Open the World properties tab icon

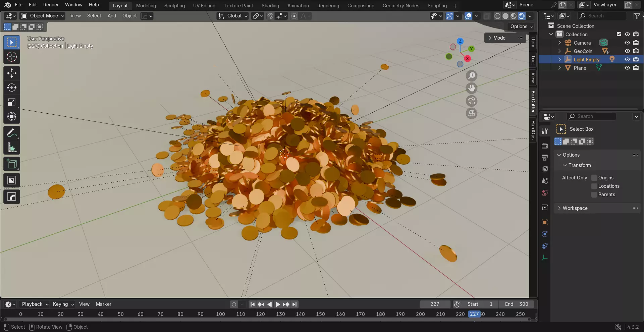point(545,193)
